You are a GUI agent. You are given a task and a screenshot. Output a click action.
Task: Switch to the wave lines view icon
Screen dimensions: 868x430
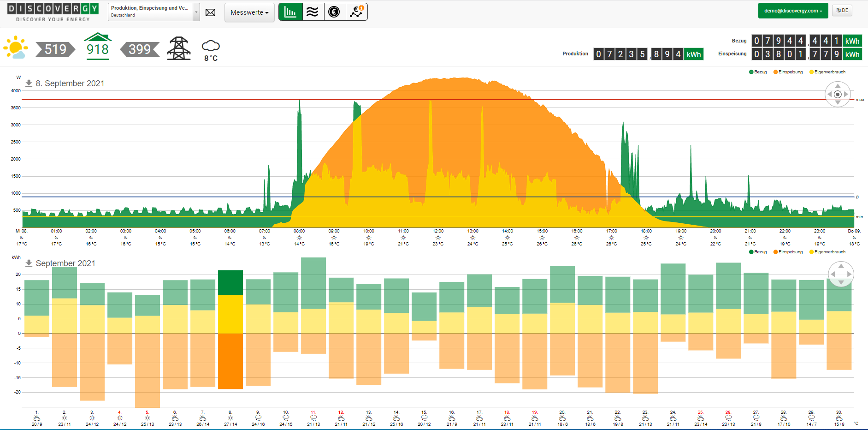(313, 12)
